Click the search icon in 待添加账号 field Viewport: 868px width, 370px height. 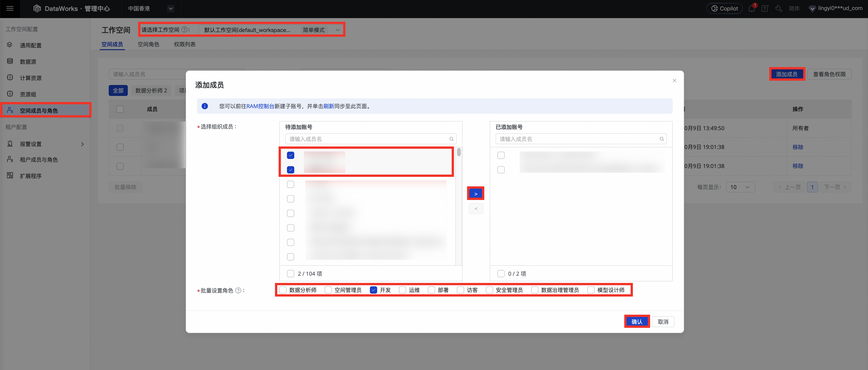(x=451, y=139)
